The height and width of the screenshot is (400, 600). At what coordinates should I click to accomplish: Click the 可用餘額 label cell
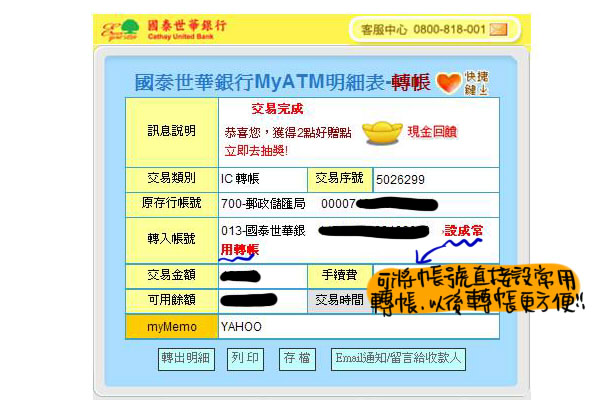point(172,301)
